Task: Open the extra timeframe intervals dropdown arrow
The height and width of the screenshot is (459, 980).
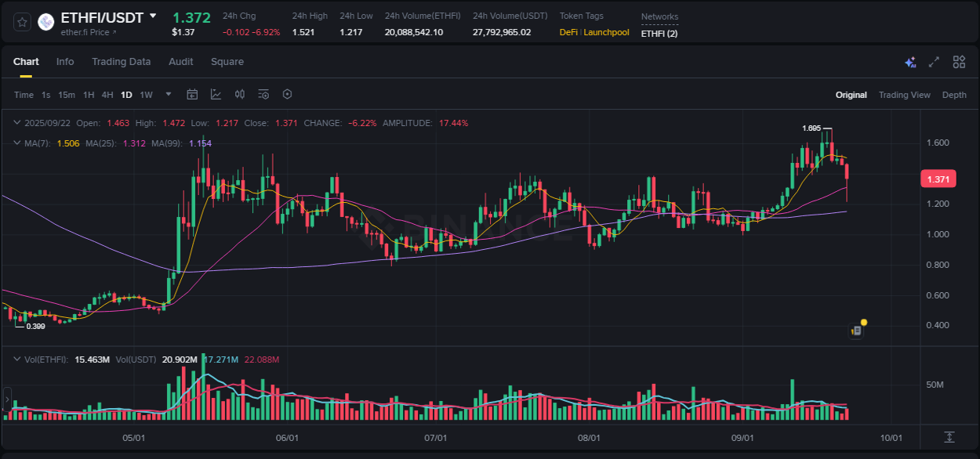Action: [168, 94]
